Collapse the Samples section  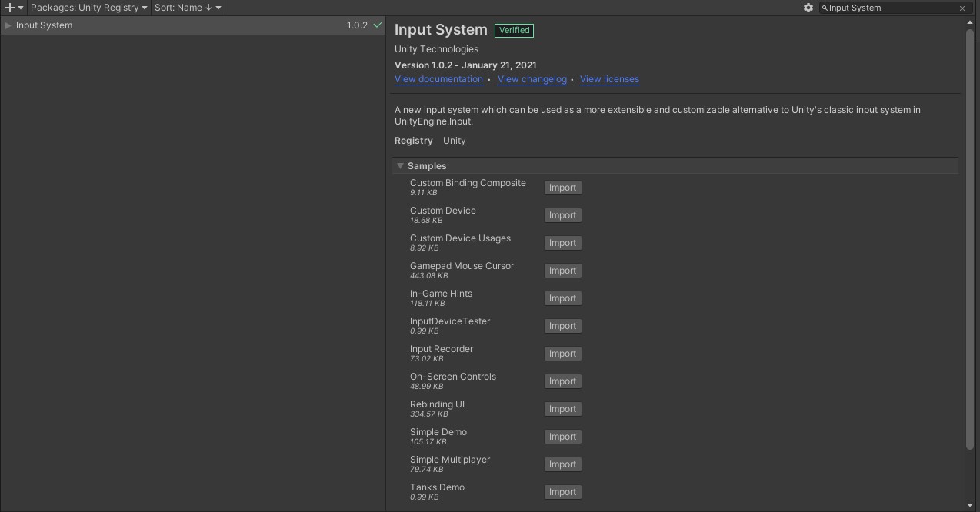click(400, 165)
